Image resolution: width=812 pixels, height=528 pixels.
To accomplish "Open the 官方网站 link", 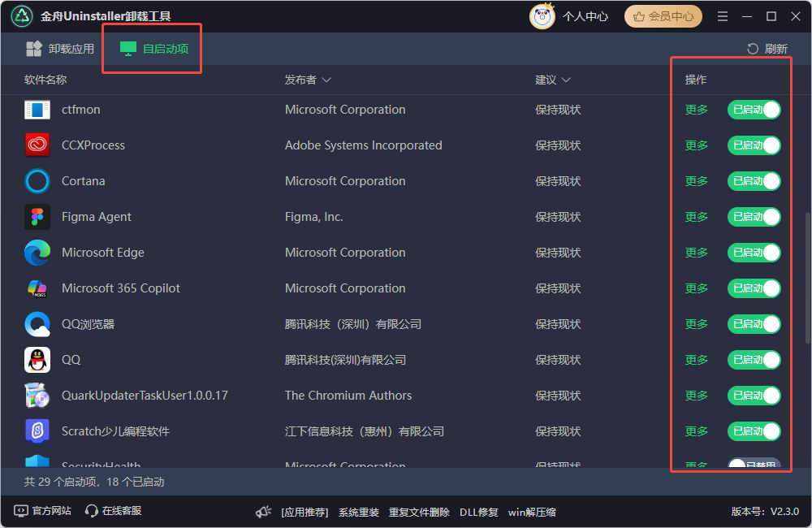I will coord(43,511).
